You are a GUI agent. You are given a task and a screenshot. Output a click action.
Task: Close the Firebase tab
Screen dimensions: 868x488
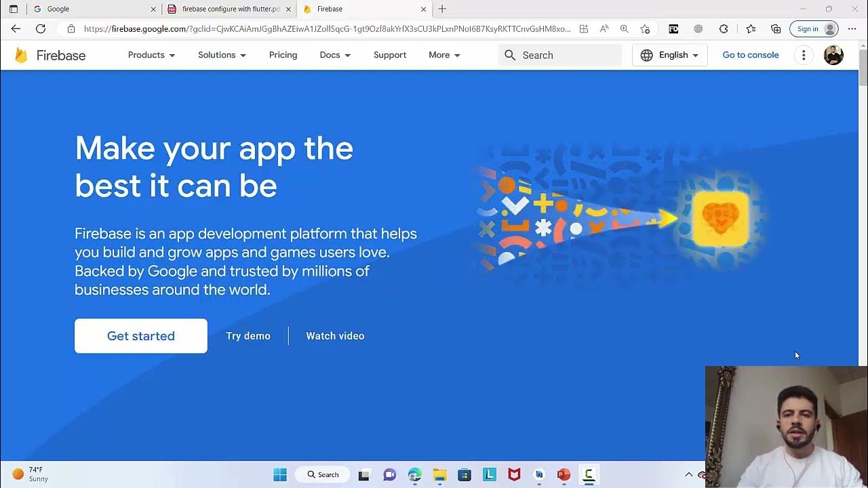(x=424, y=9)
